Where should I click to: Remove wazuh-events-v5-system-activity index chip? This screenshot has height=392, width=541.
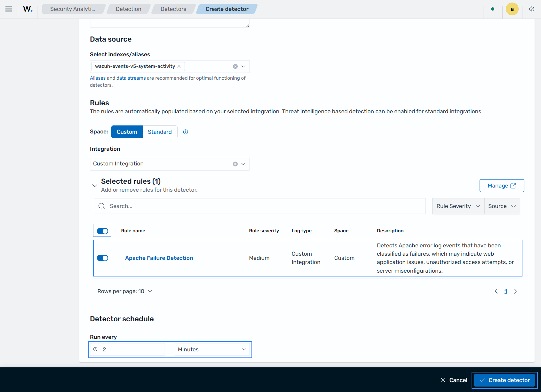pyautogui.click(x=179, y=66)
